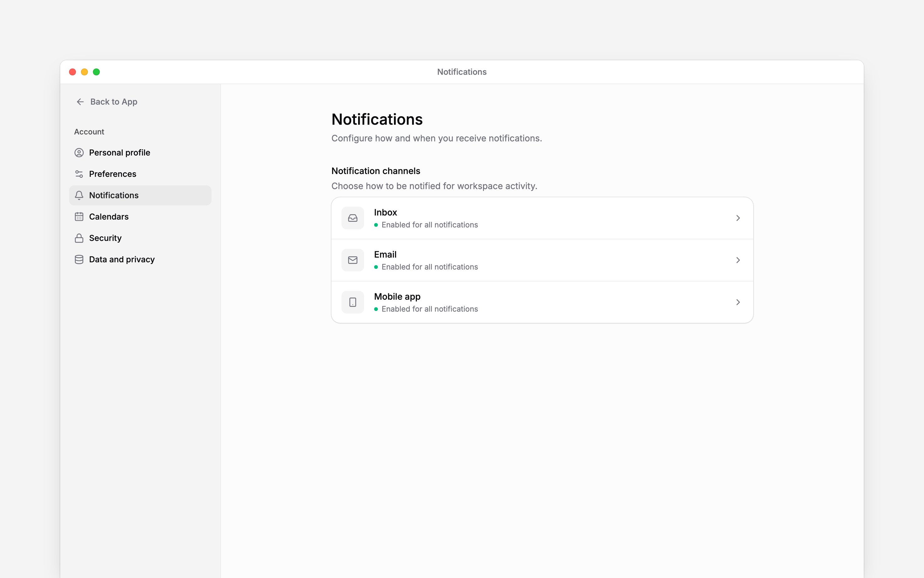Open the Email channel title
This screenshot has width=924, height=578.
(385, 254)
